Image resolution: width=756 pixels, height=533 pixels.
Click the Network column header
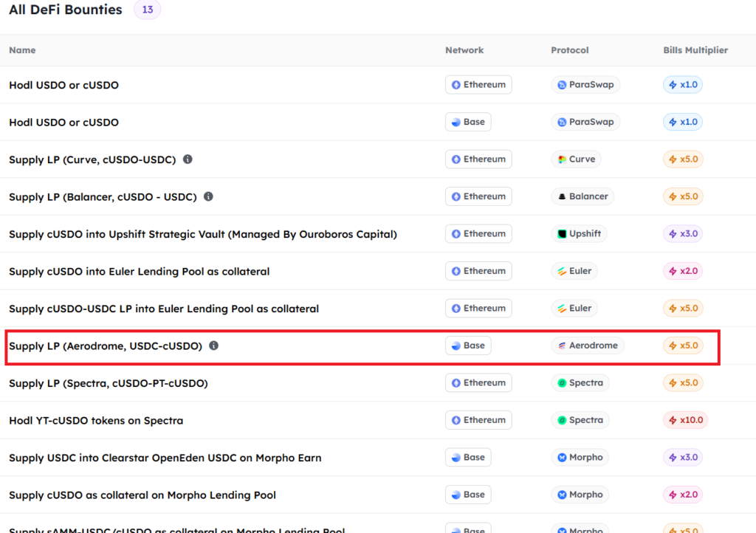[464, 50]
